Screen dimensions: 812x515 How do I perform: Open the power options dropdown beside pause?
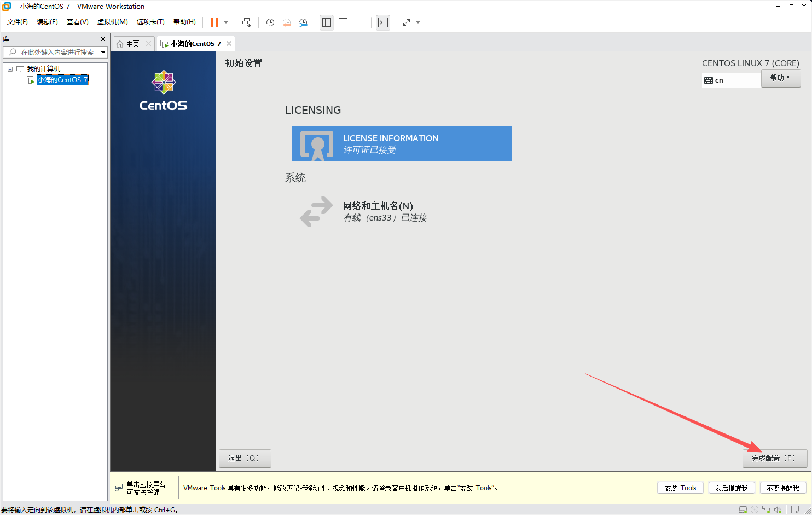(x=226, y=22)
